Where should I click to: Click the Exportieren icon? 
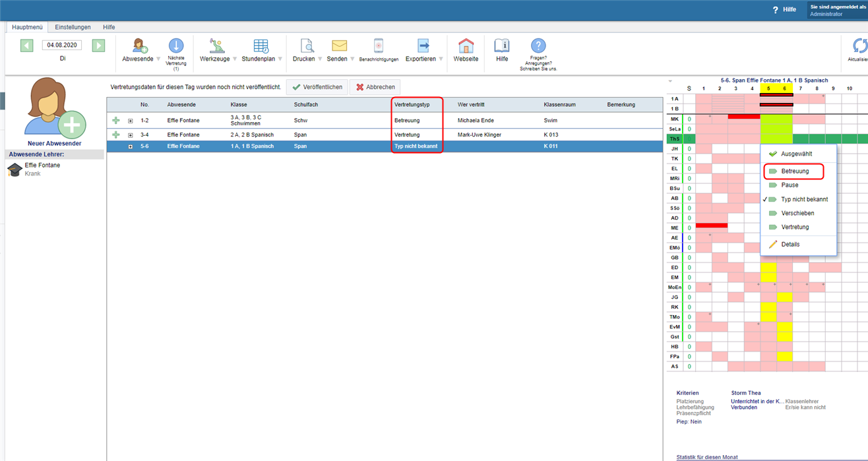pos(423,46)
